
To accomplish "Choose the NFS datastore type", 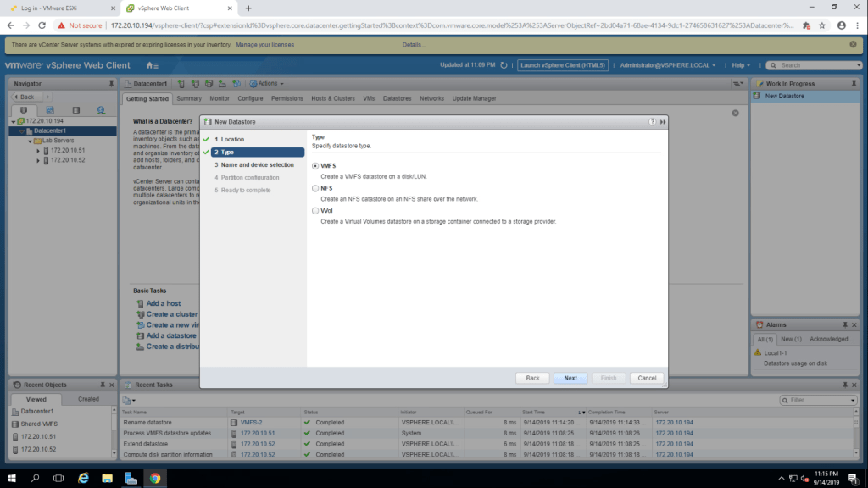I will [316, 188].
